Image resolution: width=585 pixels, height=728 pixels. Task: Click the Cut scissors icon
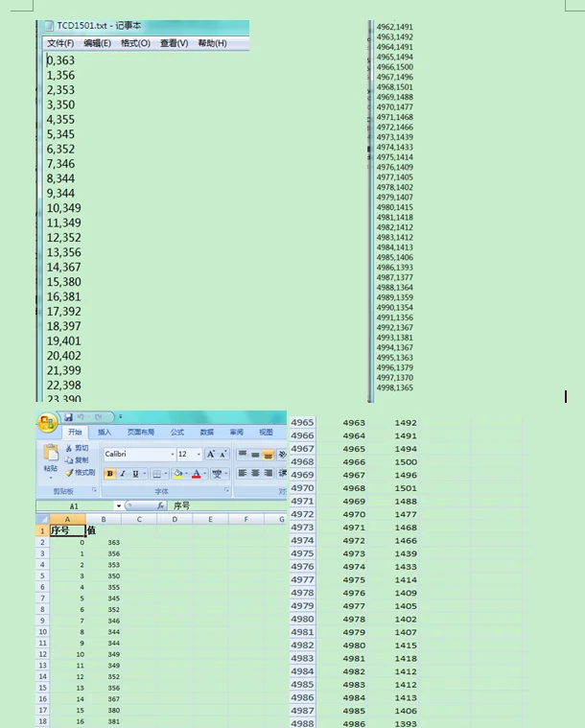click(70, 448)
